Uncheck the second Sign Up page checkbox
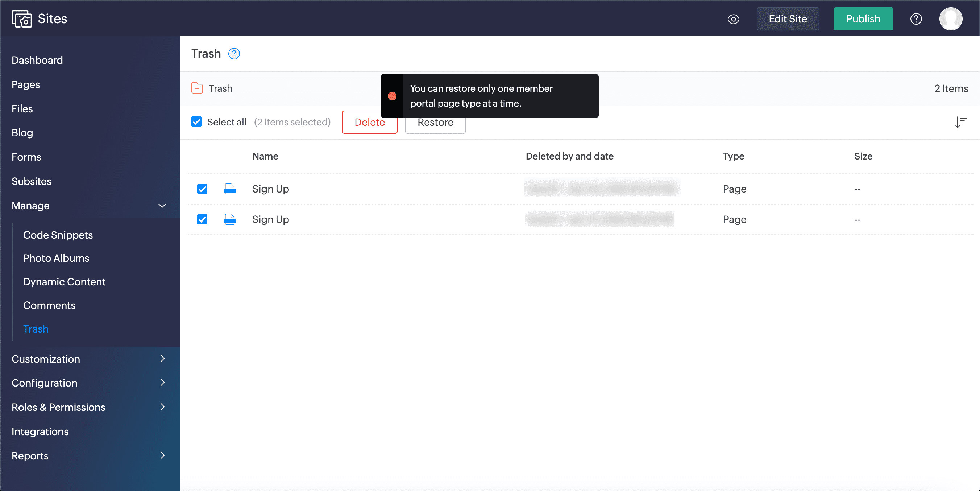Viewport: 980px width, 491px height. tap(202, 219)
